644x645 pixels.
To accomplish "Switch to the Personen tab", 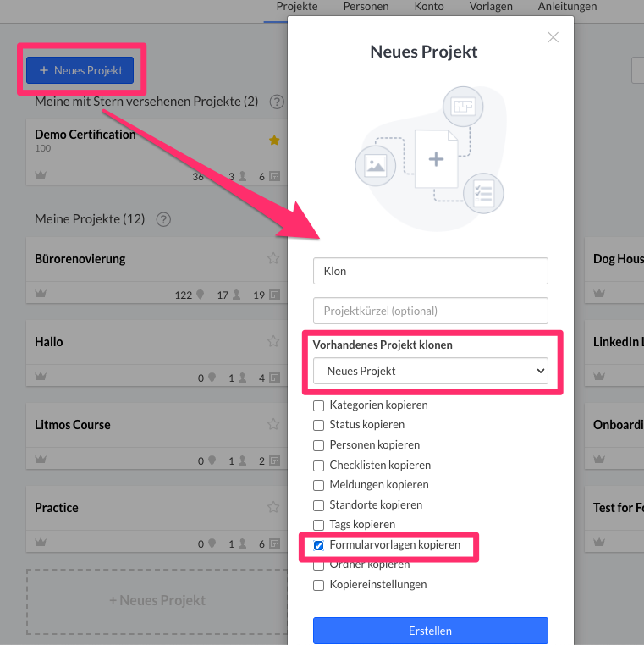I will 366,7.
